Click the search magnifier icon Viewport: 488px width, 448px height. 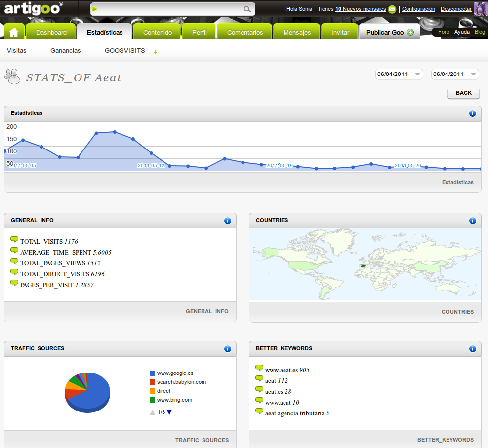247,9
